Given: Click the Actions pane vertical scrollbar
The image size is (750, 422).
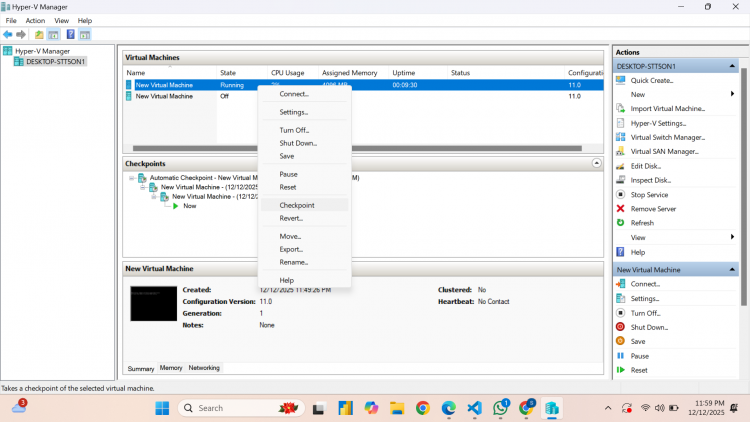Looking at the screenshot, I should click(x=744, y=187).
